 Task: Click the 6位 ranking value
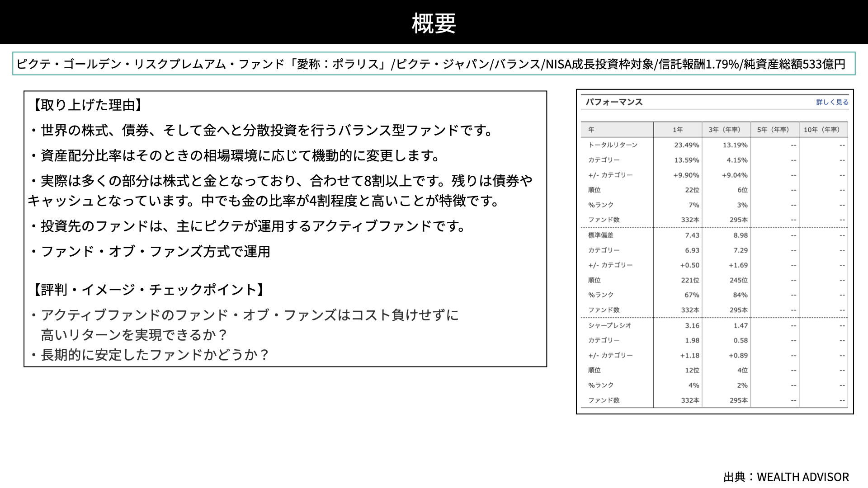coord(742,190)
